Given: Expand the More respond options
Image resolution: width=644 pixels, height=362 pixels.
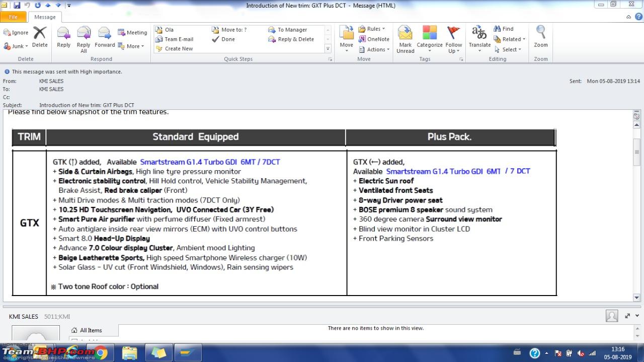Looking at the screenshot, I should (131, 46).
